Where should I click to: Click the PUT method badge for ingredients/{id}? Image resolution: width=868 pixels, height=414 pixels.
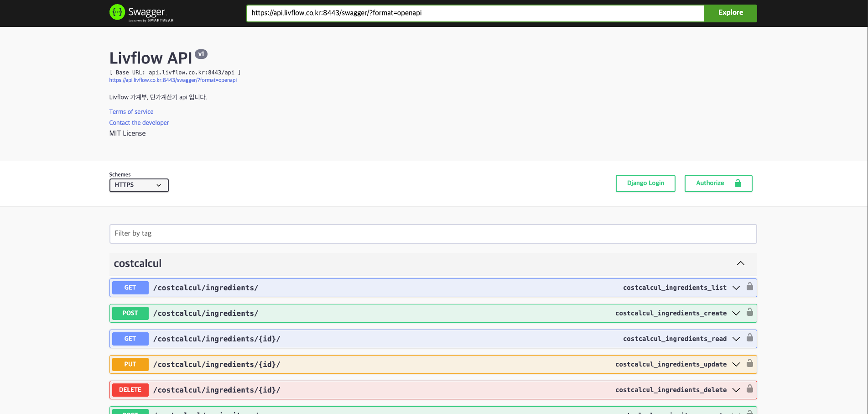[x=130, y=364]
